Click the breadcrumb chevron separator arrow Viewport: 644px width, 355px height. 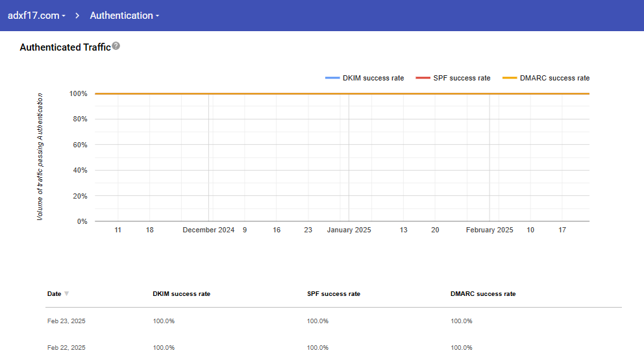tap(77, 16)
